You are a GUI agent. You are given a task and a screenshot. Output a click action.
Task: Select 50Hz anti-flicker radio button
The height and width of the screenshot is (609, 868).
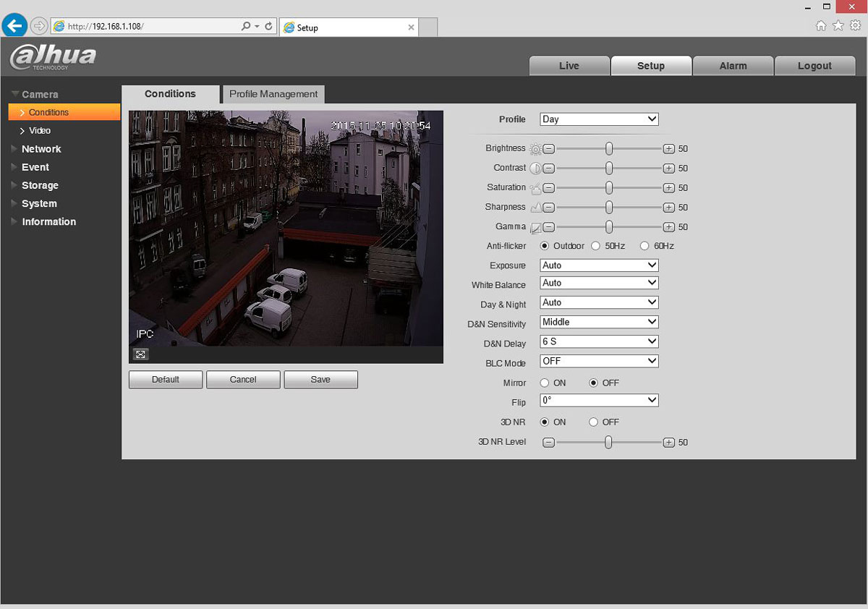pos(596,246)
